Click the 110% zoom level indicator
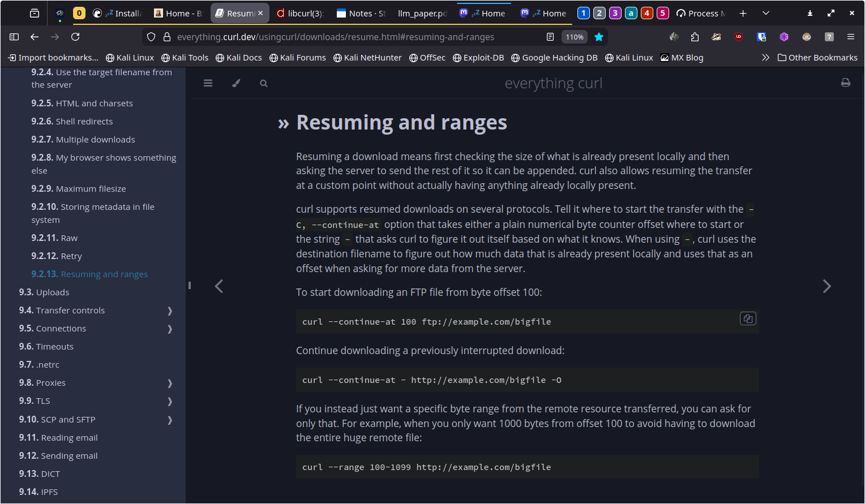Image resolution: width=865 pixels, height=504 pixels. click(575, 37)
